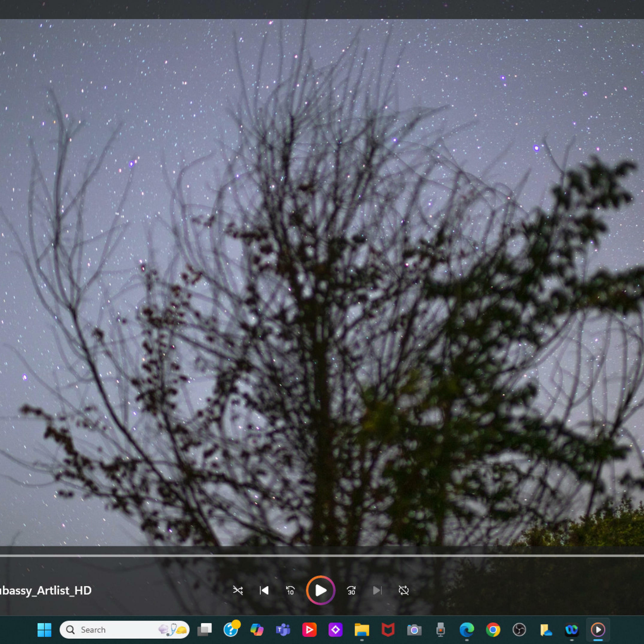Open File Explorer
644x644 pixels.
pos(362,630)
